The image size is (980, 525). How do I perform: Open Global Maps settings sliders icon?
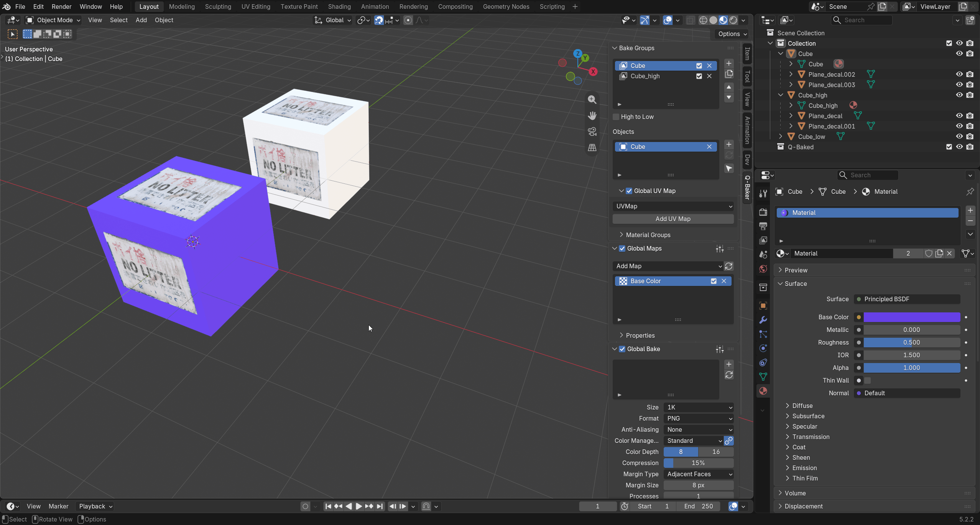(x=720, y=249)
